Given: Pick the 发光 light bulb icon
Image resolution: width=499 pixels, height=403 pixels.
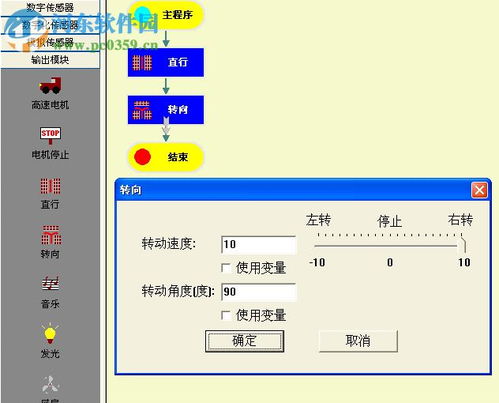Looking at the screenshot, I should [50, 334].
